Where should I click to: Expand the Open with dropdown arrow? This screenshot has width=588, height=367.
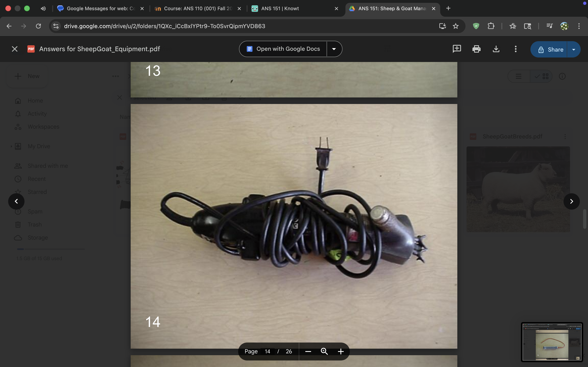point(334,49)
